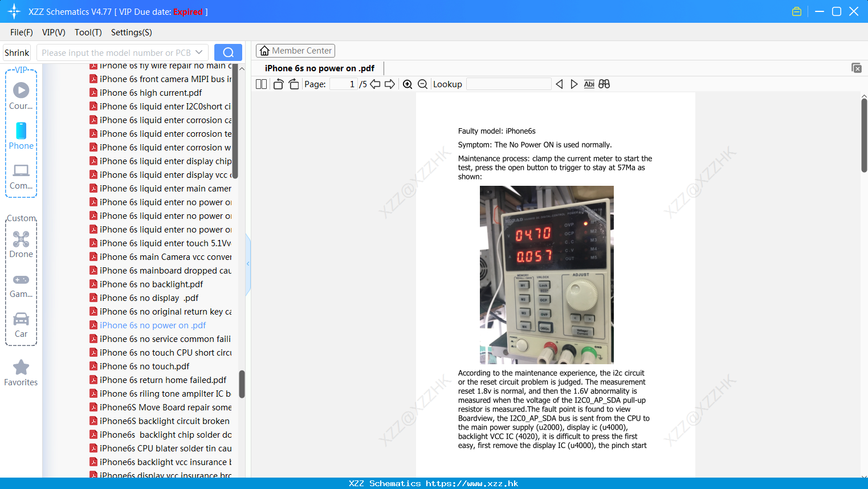Focus the Lookup text field
Image resolution: width=868 pixels, height=489 pixels.
tap(509, 84)
